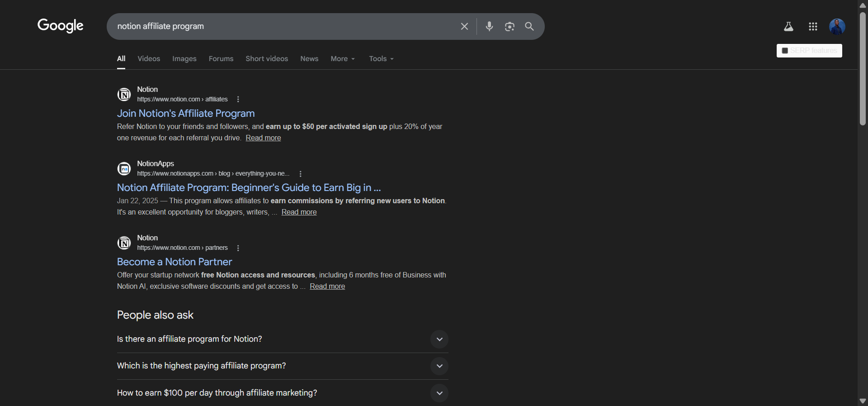Switch to the Images tab
The image size is (868, 406).
[x=184, y=59]
